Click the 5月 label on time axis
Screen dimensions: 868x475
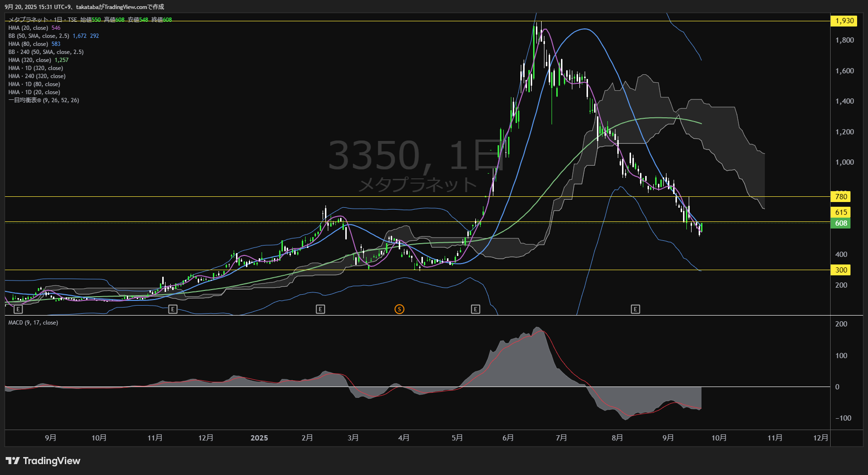pyautogui.click(x=457, y=438)
